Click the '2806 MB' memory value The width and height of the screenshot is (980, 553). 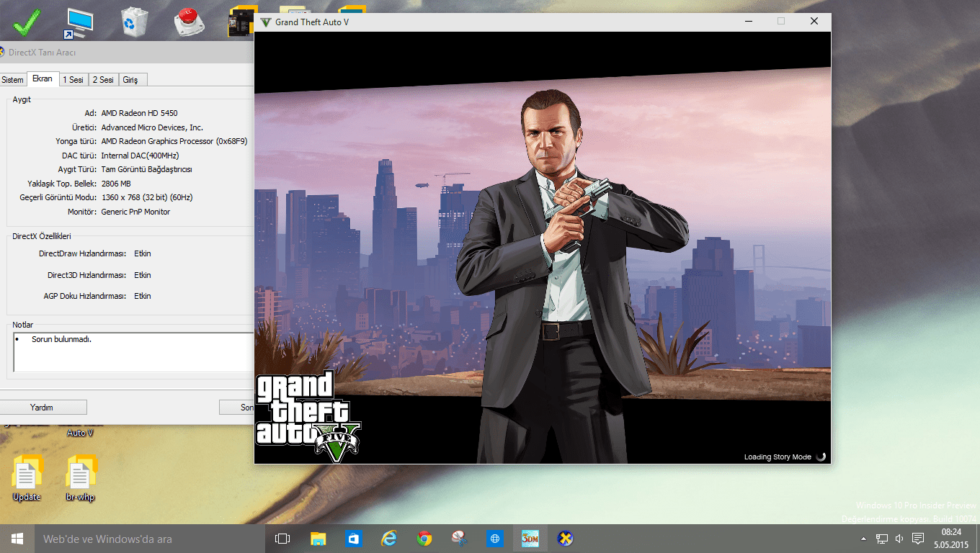pyautogui.click(x=116, y=184)
